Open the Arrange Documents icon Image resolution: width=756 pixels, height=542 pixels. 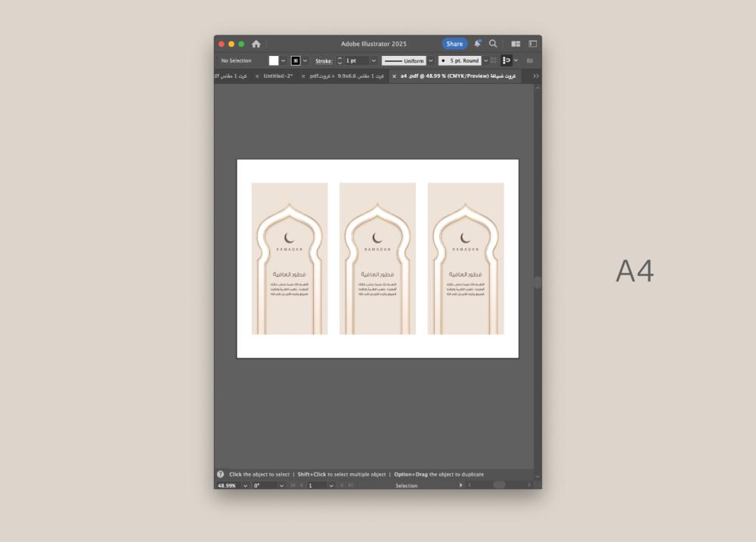pyautogui.click(x=516, y=44)
